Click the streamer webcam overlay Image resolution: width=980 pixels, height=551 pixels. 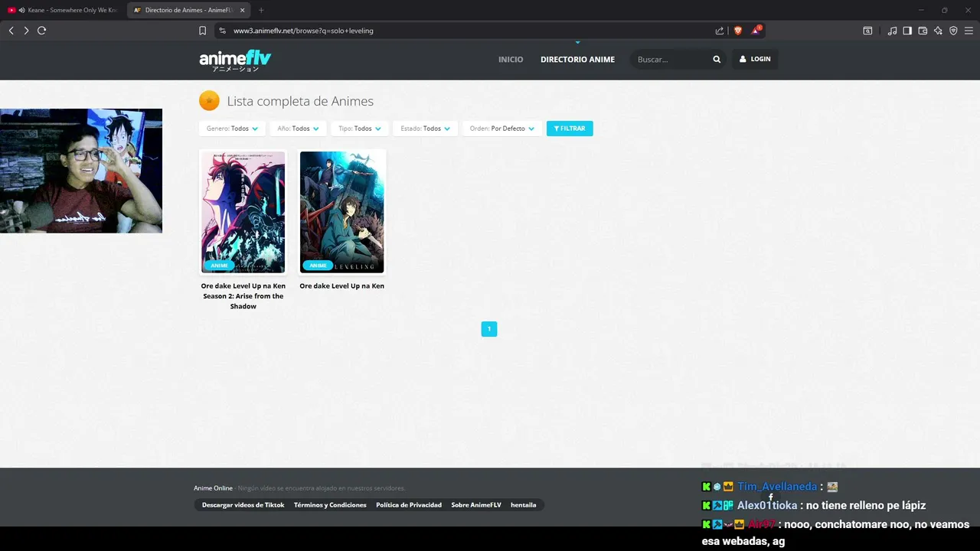tap(81, 171)
